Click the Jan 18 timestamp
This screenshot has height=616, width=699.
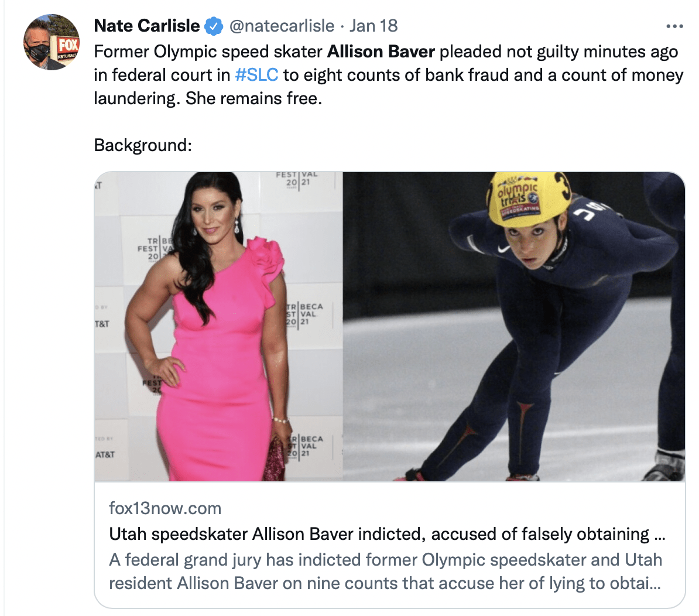pyautogui.click(x=373, y=26)
